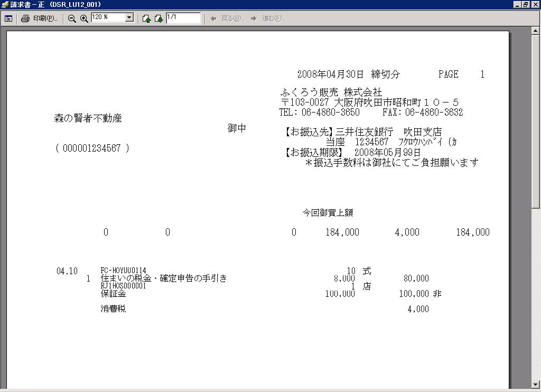Click the account number 1234567
Image resolution: width=541 pixels, height=392 pixels.
372,142
